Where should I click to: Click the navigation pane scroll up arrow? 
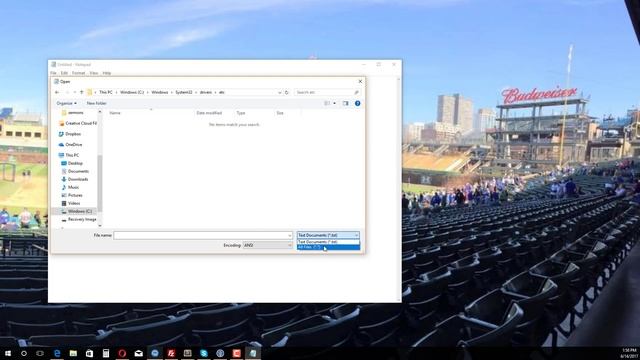pos(100,112)
